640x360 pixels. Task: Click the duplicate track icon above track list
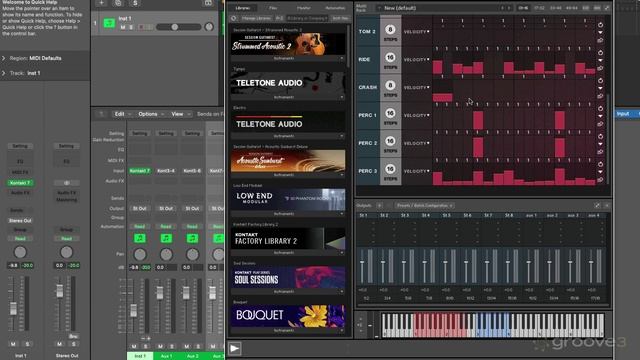pyautogui.click(x=118, y=3)
